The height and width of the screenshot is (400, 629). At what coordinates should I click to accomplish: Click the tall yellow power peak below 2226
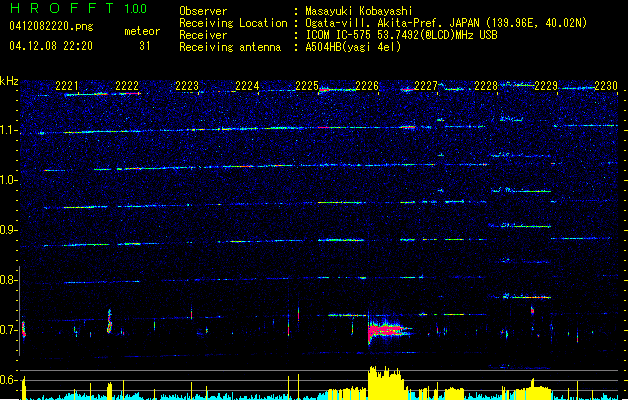386,382
